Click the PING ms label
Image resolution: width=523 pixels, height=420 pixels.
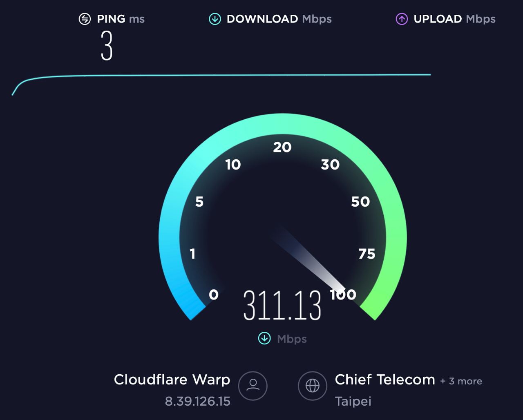click(x=121, y=19)
